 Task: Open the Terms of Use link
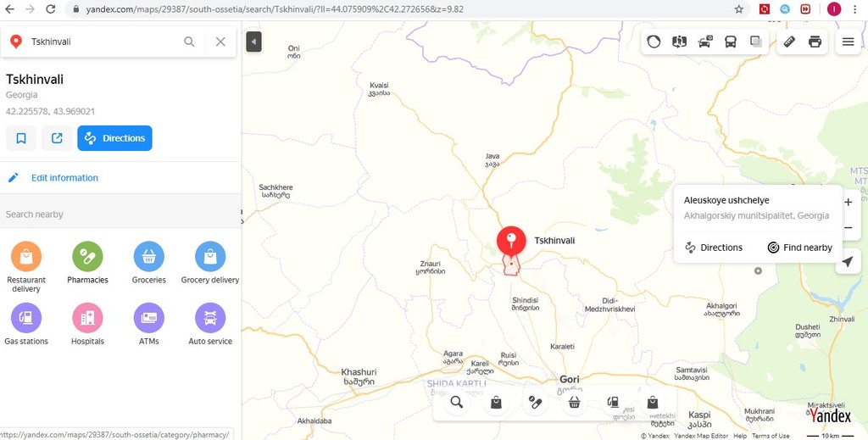coord(771,436)
